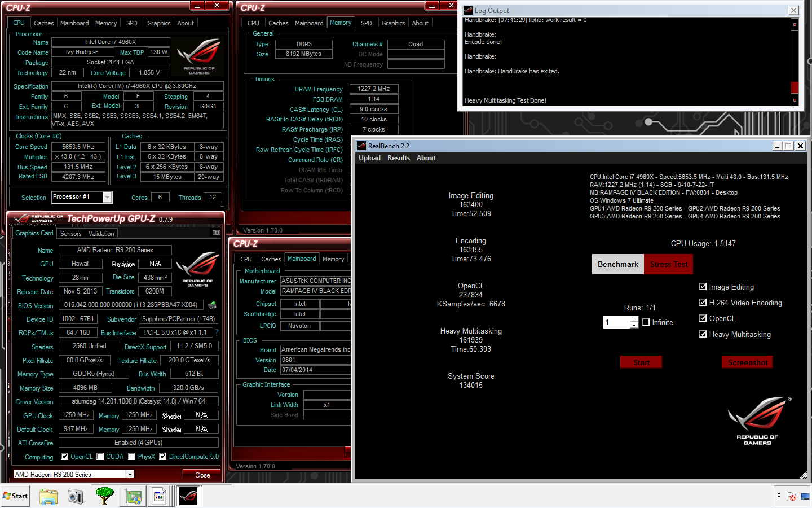Open RealBench ROG taskbar icon
The image size is (812, 508).
coord(188,496)
